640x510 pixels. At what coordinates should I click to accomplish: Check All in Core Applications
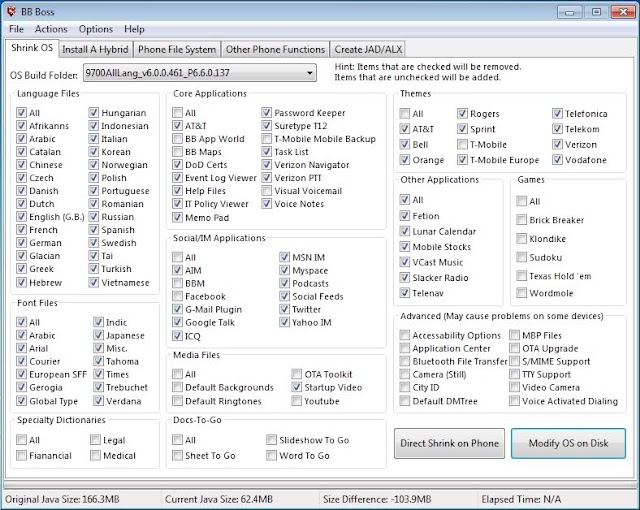(177, 113)
